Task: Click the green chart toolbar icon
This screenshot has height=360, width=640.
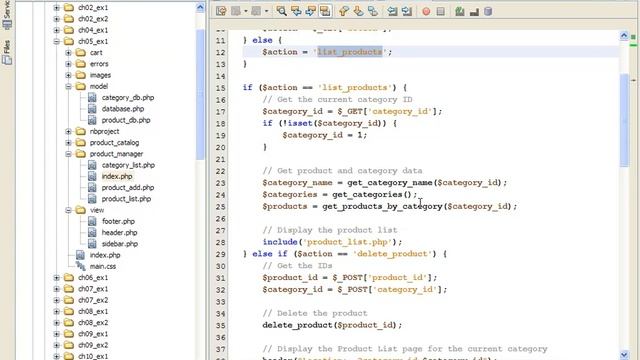Action: pos(460,11)
